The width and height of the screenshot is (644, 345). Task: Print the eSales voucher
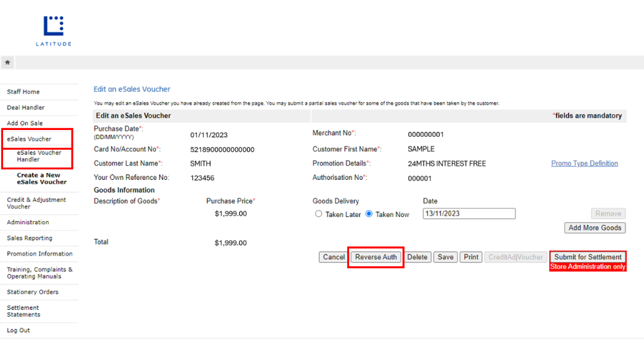471,258
